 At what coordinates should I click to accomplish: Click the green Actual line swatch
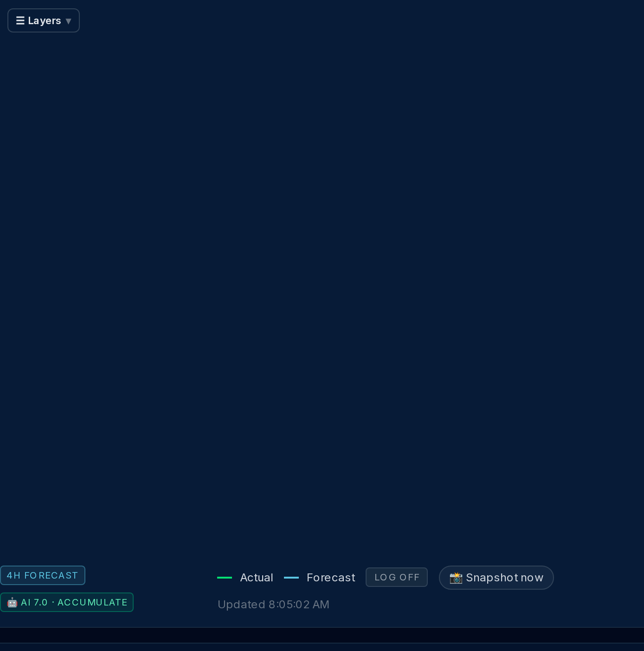pos(225,578)
